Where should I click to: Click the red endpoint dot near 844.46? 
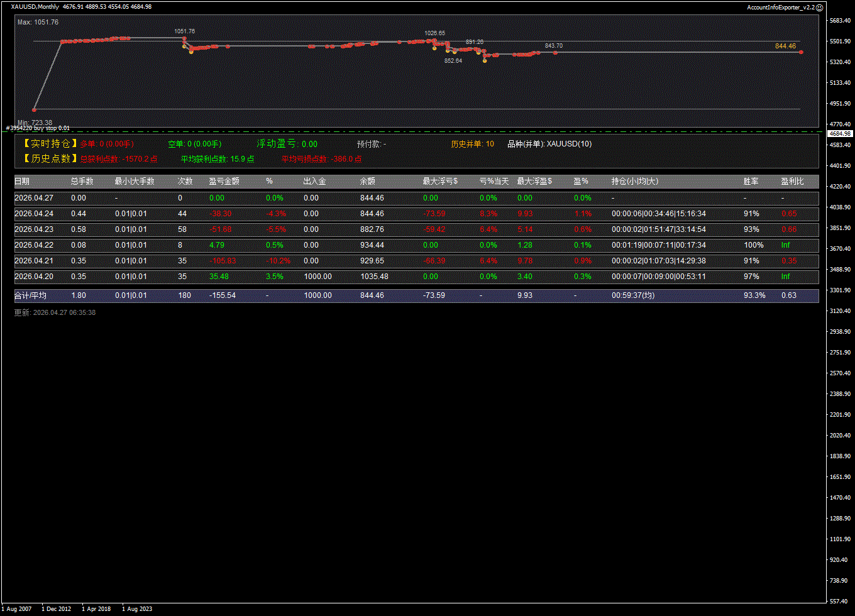[x=801, y=52]
